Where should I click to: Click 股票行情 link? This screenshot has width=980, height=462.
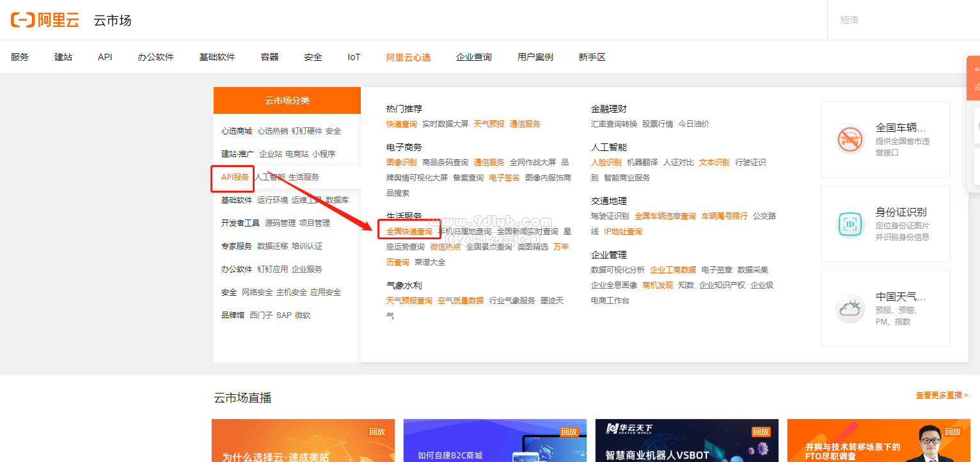658,124
